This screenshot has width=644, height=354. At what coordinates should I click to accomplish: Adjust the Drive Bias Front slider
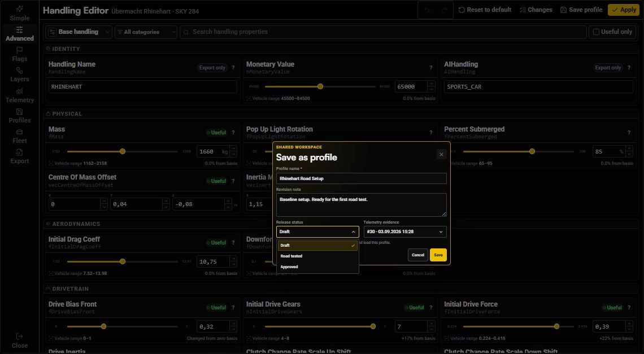(x=123, y=326)
